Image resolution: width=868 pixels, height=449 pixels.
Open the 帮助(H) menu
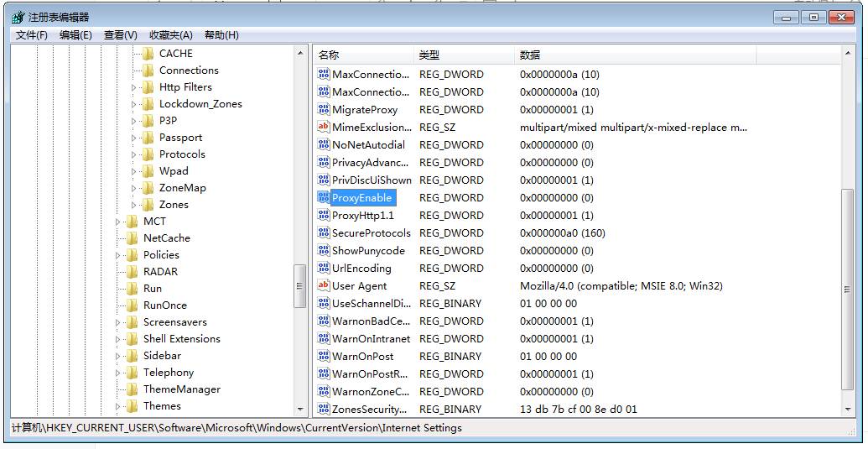point(221,35)
